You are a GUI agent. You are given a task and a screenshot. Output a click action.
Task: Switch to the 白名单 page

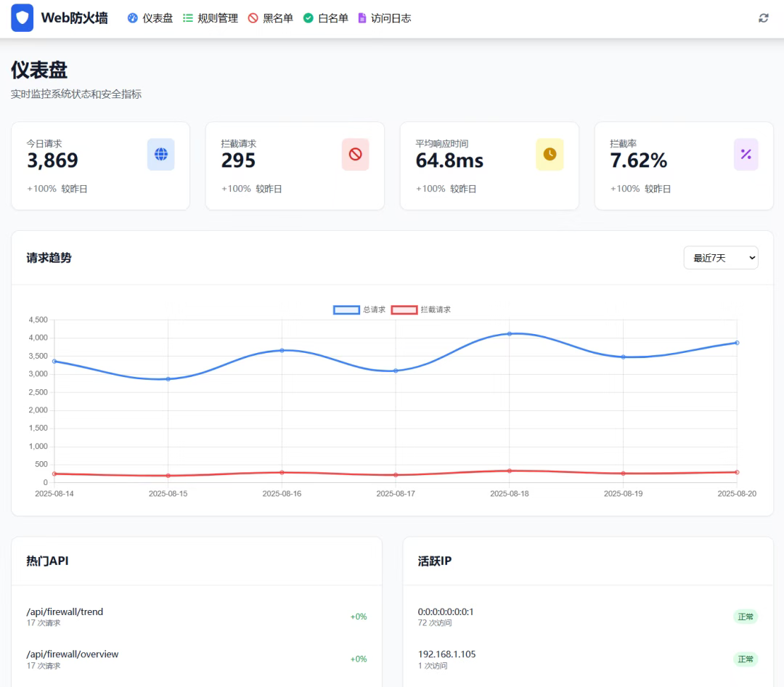click(x=325, y=18)
